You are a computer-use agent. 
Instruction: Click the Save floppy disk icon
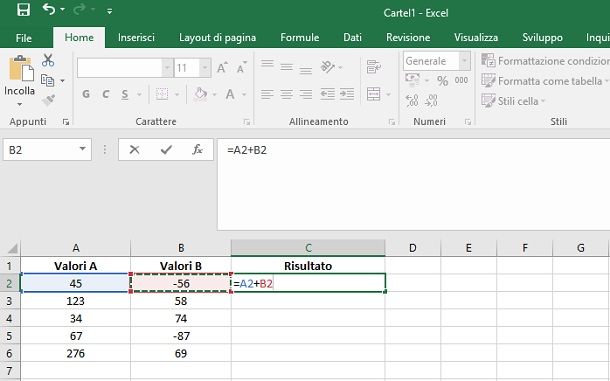click(x=24, y=10)
